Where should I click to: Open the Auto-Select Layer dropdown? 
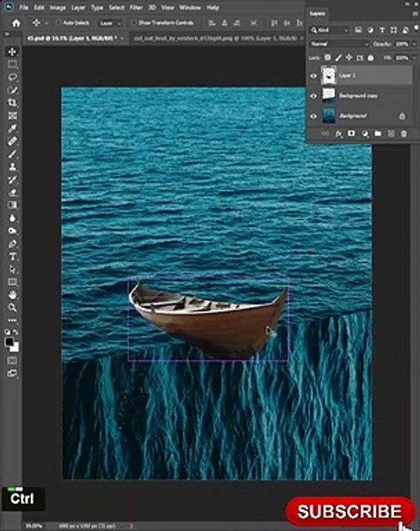pos(111,23)
